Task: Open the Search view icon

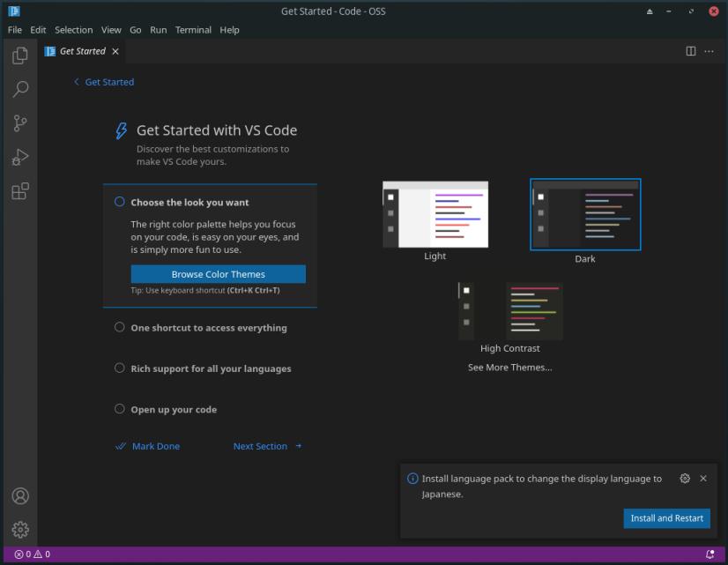Action: click(x=20, y=89)
